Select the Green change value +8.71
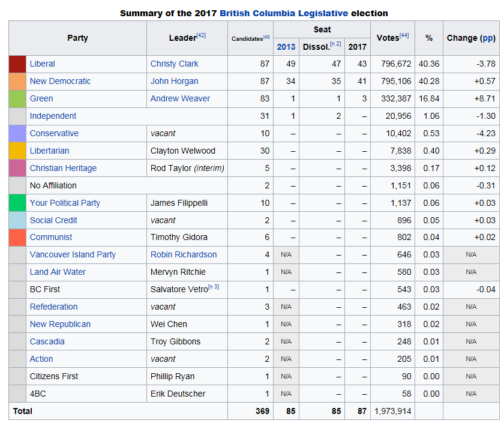The width and height of the screenshot is (504, 426). (485, 98)
